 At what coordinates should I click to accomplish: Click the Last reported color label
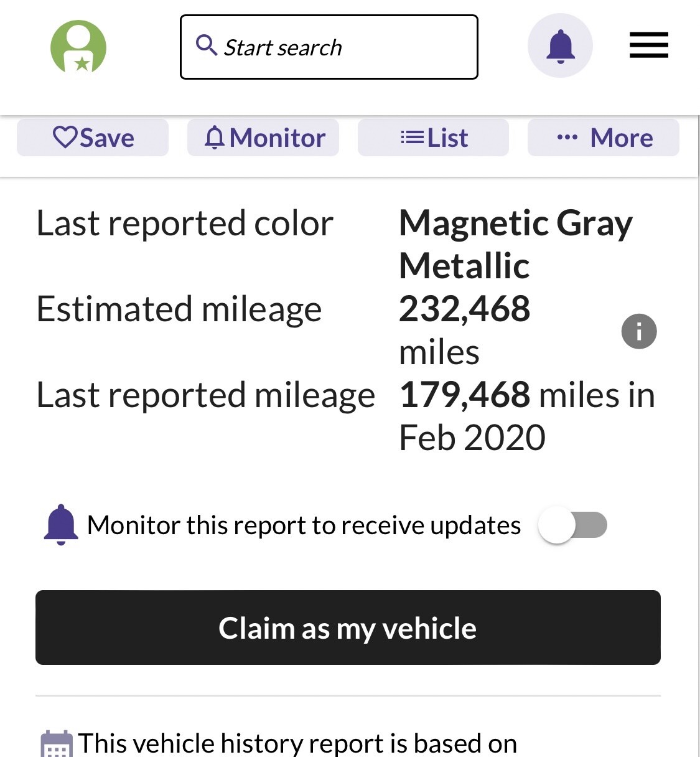tap(185, 223)
